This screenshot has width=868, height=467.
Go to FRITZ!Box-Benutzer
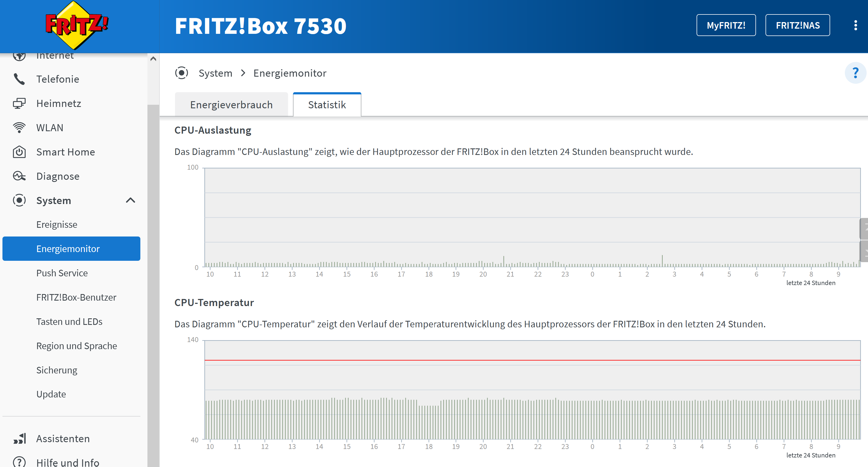76,297
